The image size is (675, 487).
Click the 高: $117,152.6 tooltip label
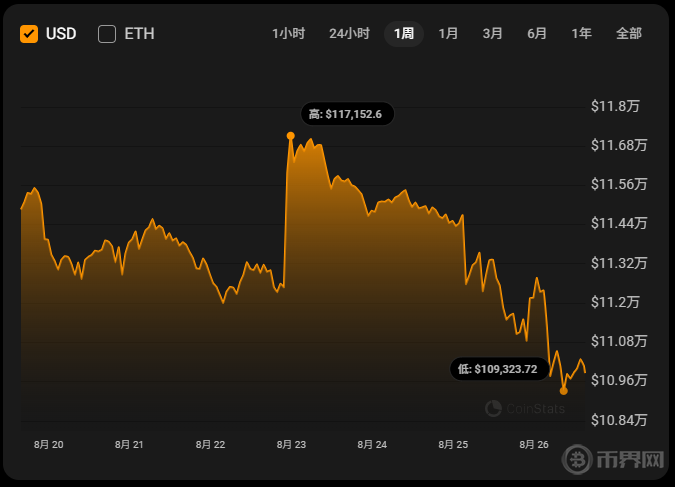click(x=346, y=114)
